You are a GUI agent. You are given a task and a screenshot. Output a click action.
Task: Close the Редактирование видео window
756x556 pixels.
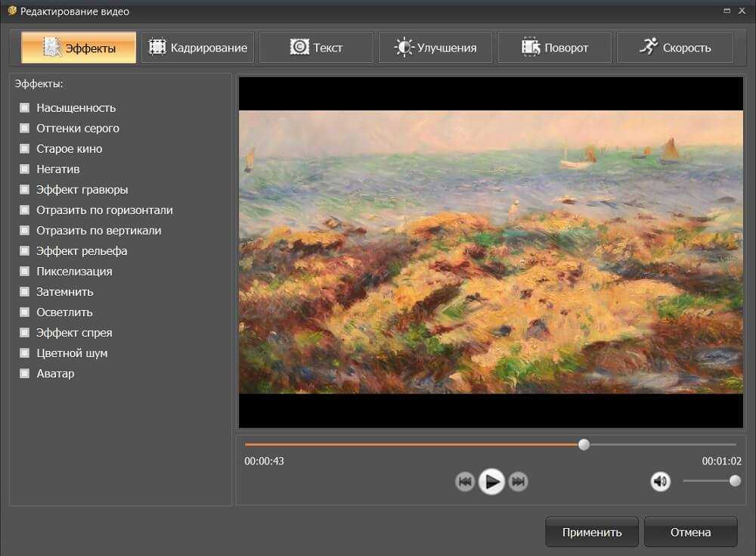pos(742,11)
